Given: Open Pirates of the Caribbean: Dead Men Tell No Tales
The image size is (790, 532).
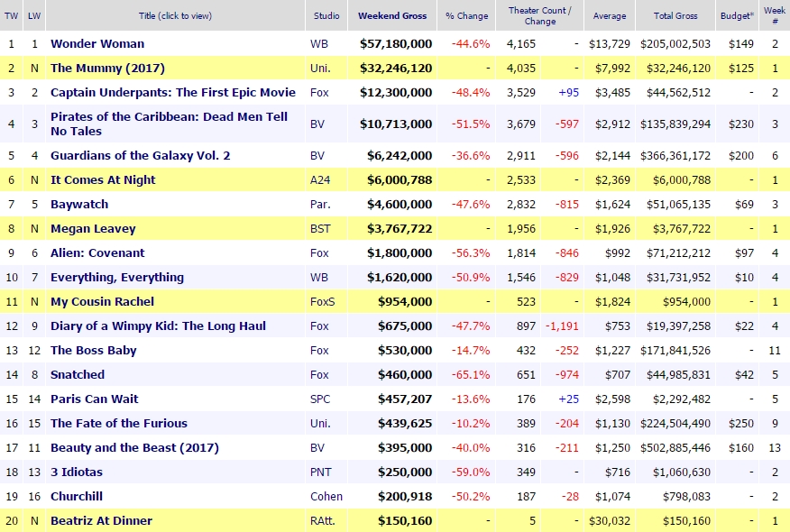Looking at the screenshot, I should [x=169, y=124].
